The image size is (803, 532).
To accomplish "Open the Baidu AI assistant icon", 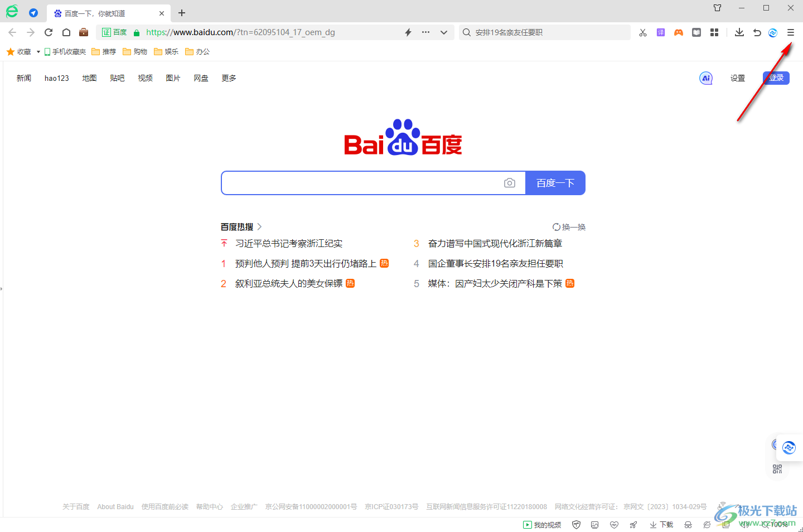I will [706, 78].
